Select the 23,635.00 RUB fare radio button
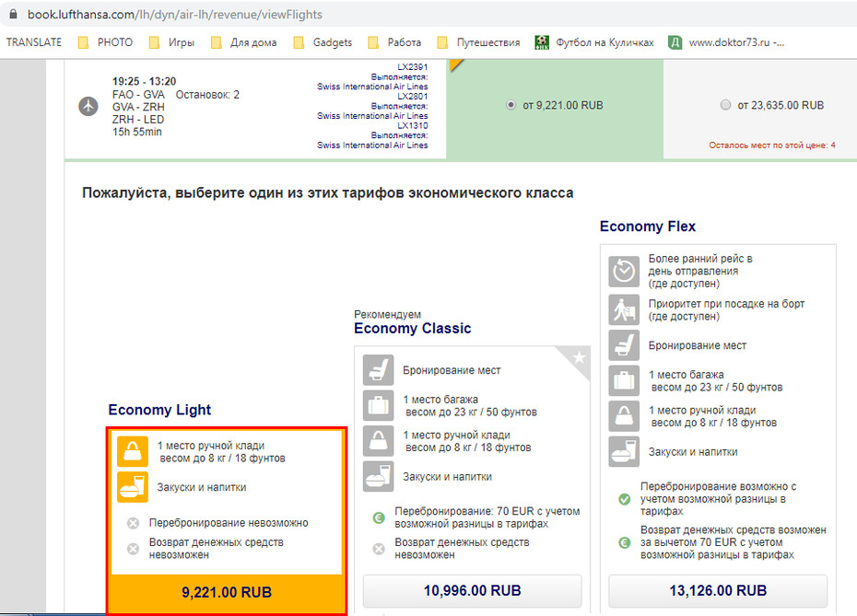The height and width of the screenshot is (616, 857). (725, 105)
